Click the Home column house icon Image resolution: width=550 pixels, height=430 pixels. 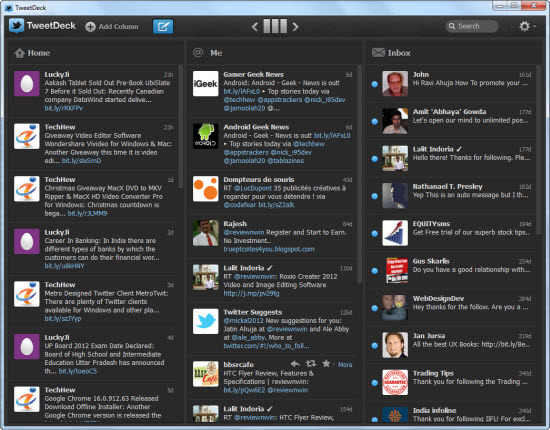click(20, 53)
